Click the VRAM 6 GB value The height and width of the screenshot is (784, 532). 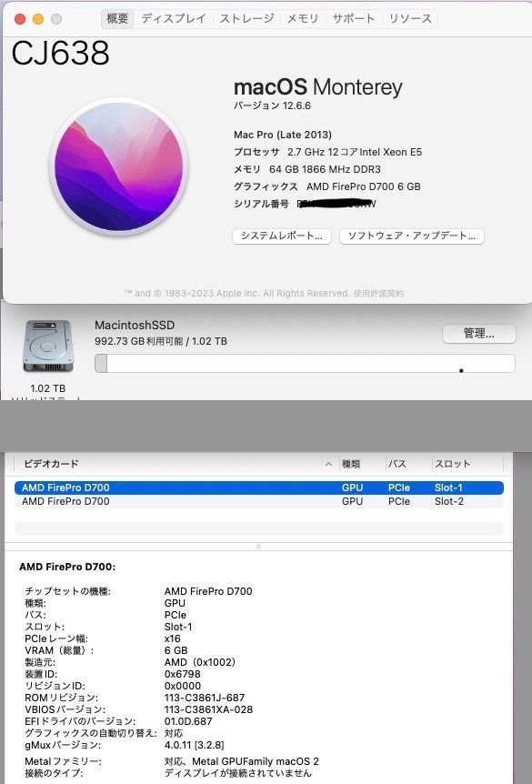click(176, 650)
